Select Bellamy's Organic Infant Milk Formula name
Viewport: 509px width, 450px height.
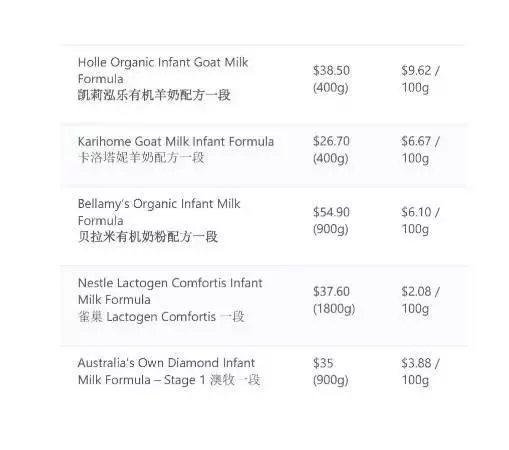click(159, 212)
